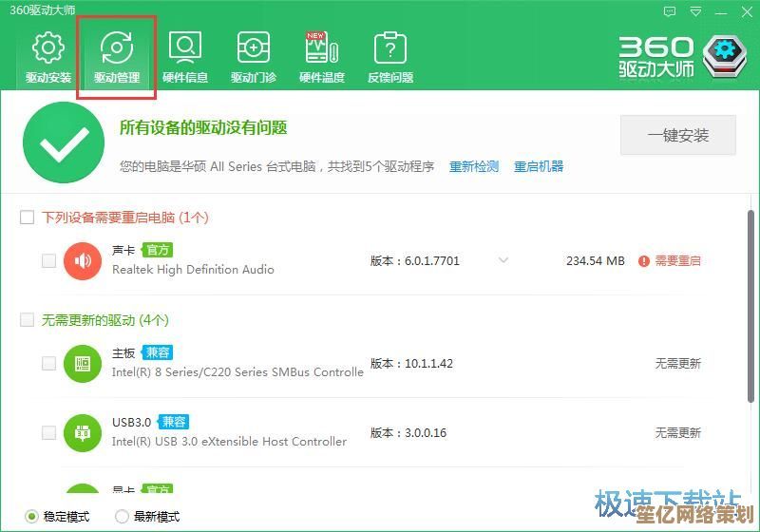Click the big green checkmark status icon
The image size is (760, 532).
[x=64, y=142]
